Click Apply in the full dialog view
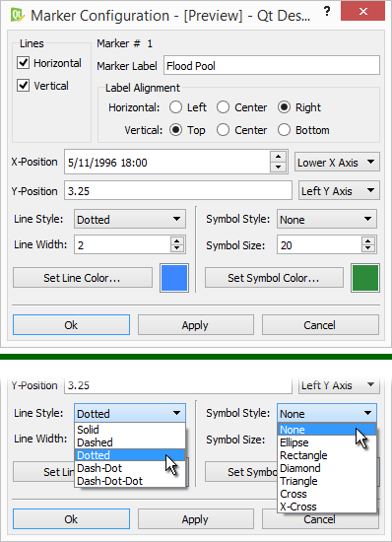This screenshot has height=542, width=392. point(196,325)
